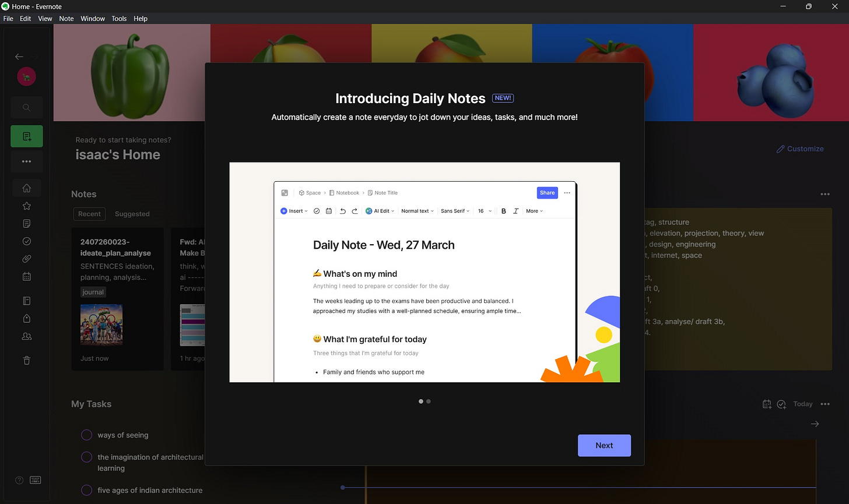Open the sidebar search icon
The height and width of the screenshot is (504, 849).
click(x=26, y=107)
